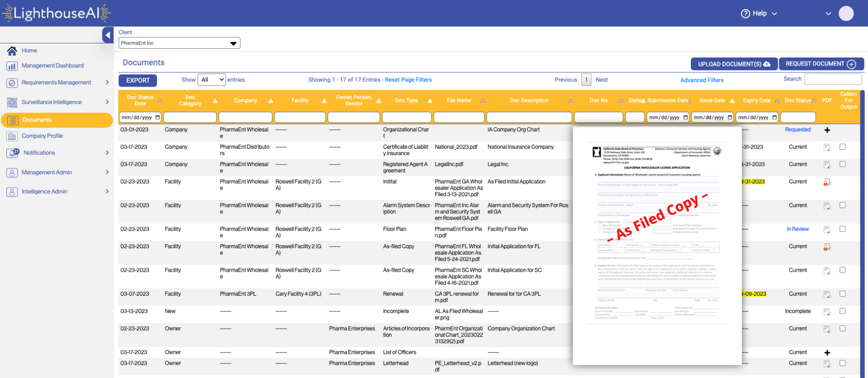Open PDF for the National_2023.pdf row
The height and width of the screenshot is (378, 868).
[x=827, y=147]
